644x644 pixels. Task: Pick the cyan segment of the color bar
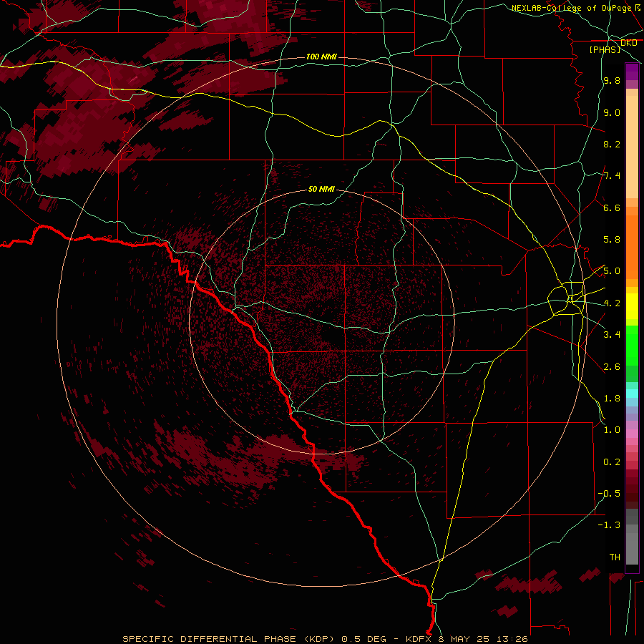(632, 393)
